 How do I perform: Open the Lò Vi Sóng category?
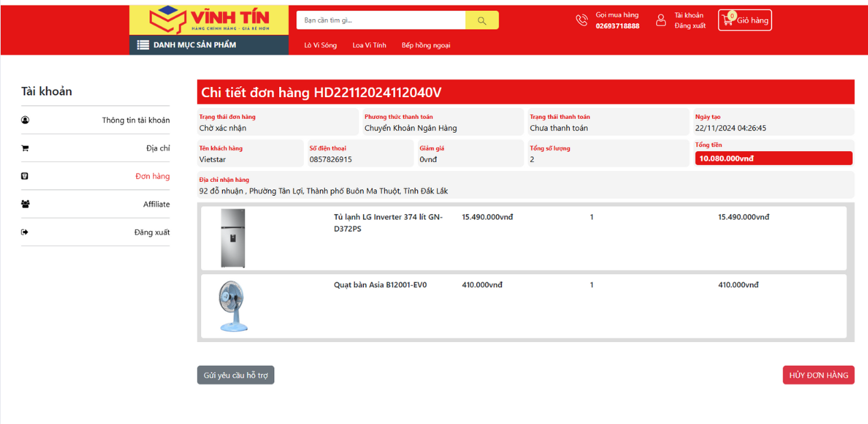[x=321, y=45]
